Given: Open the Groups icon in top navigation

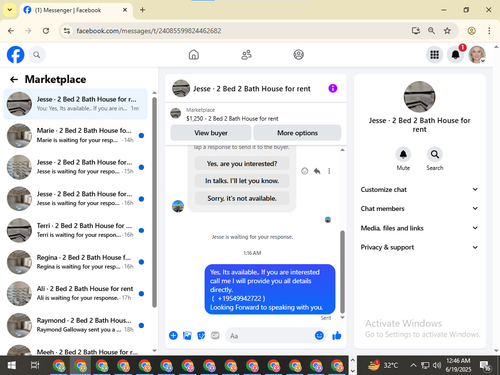Looking at the screenshot, I should pyautogui.click(x=299, y=55).
